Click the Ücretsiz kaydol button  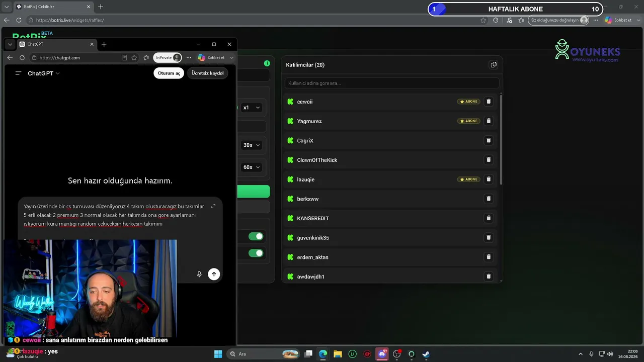(x=207, y=73)
